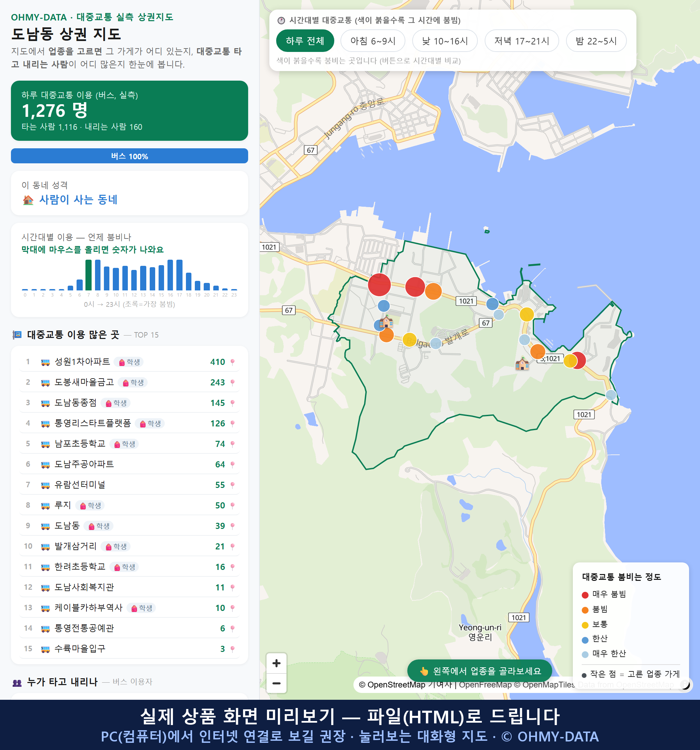Click the chart bar at hour 17
The height and width of the screenshot is (750, 700).
pos(180,275)
